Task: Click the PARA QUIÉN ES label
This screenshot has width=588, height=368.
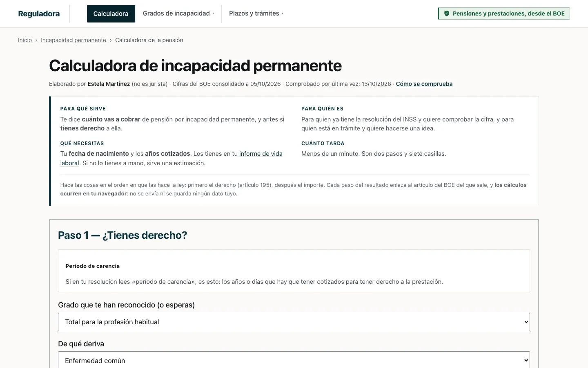Action: point(322,109)
